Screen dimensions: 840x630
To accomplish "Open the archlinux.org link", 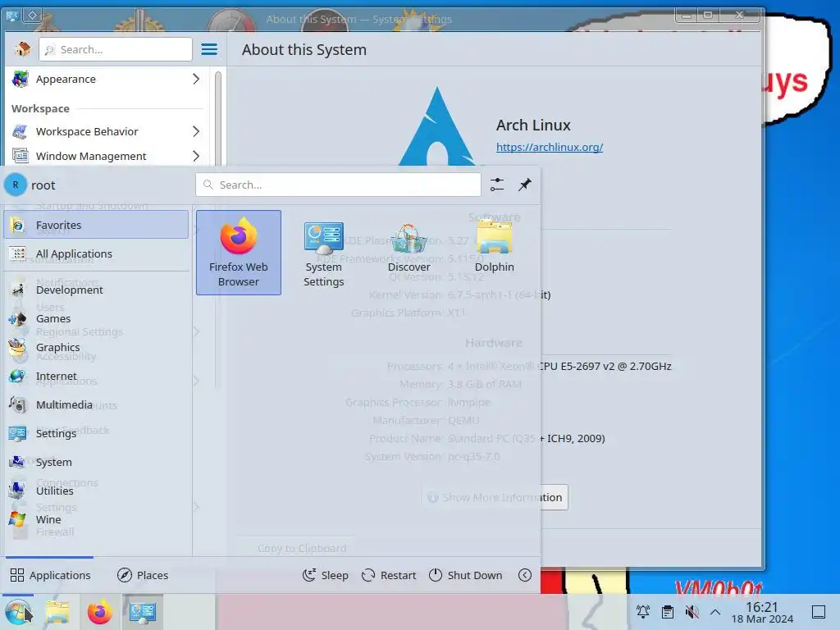I will 549,147.
